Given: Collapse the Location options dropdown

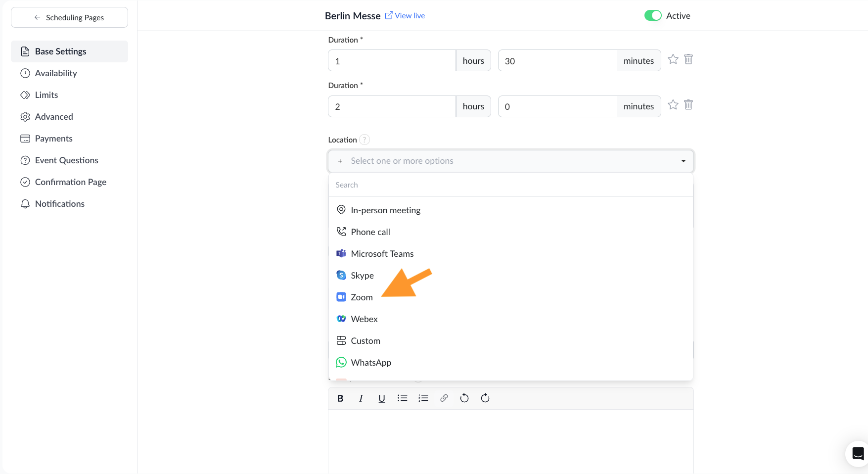Looking at the screenshot, I should (x=510, y=161).
